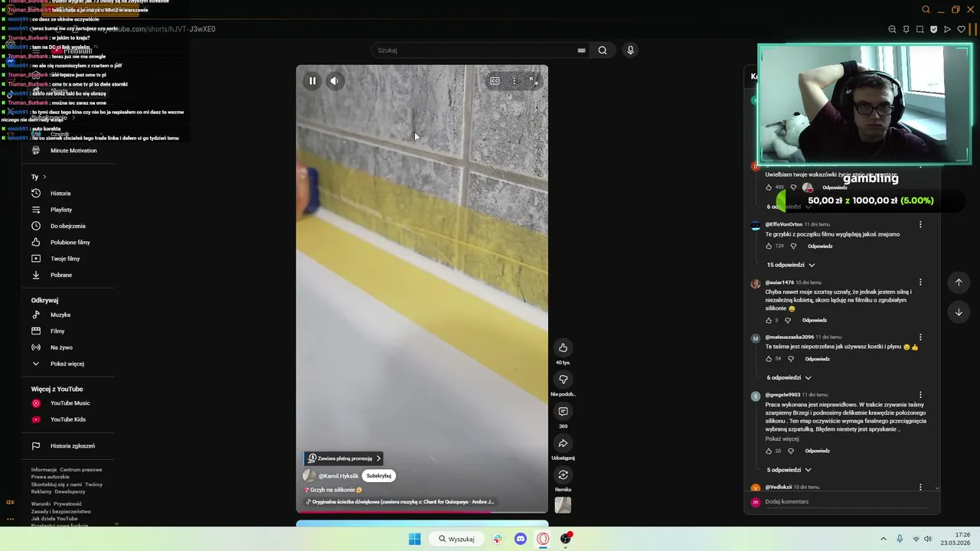980x551 pixels.
Task: Open the 'Prawa autorskie' footer link
Action: [50, 477]
